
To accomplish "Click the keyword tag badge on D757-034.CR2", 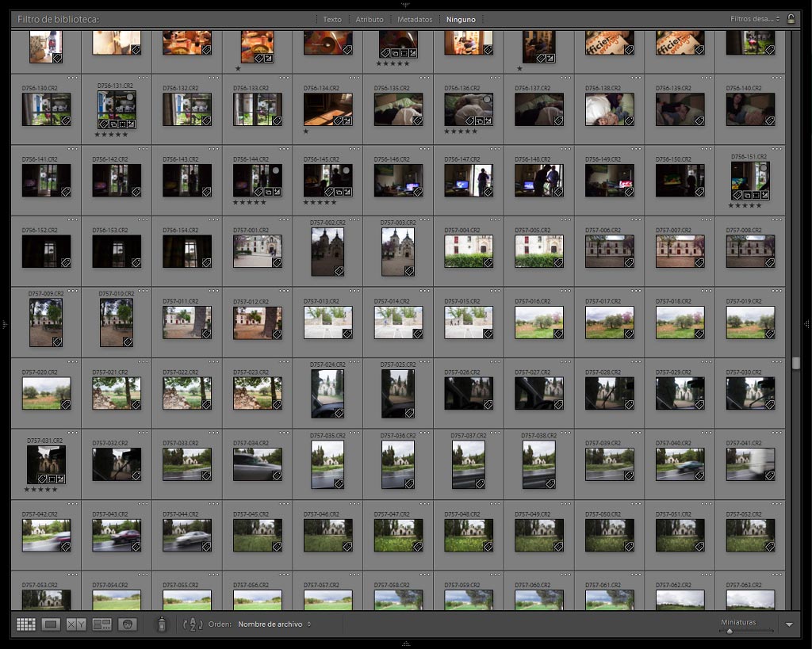I will [277, 475].
